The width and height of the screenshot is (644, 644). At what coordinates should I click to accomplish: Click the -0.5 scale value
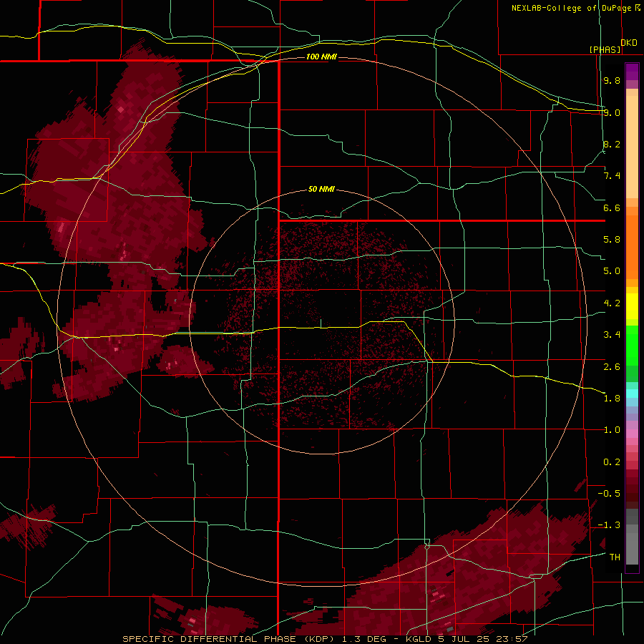pos(609,494)
